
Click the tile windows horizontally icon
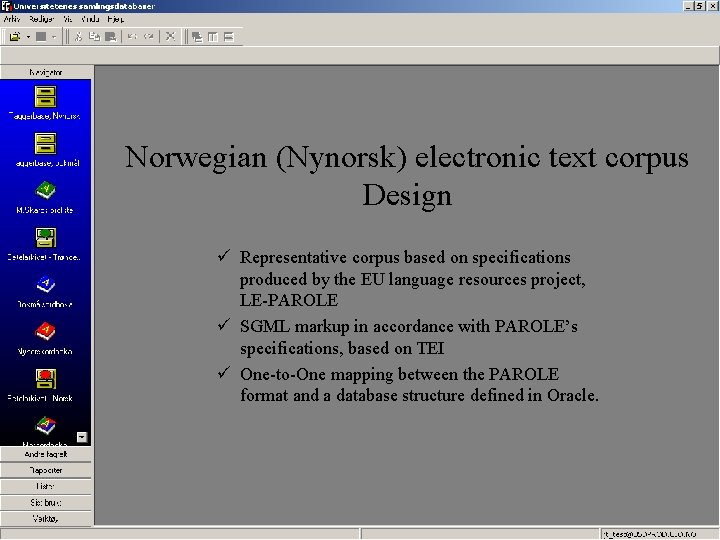pos(229,37)
